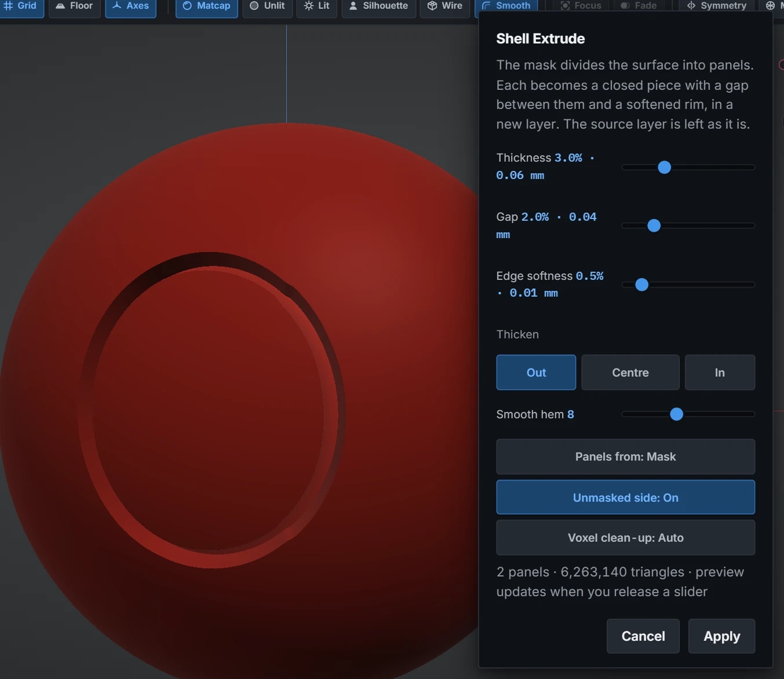Toggle the Unmasked side: On button
Viewport: 784px width, 679px height.
[626, 498]
